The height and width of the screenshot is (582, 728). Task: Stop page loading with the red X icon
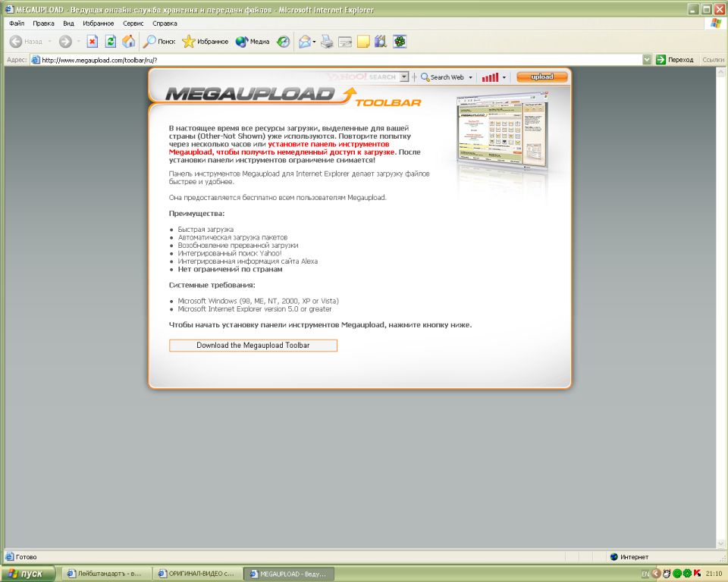click(93, 42)
